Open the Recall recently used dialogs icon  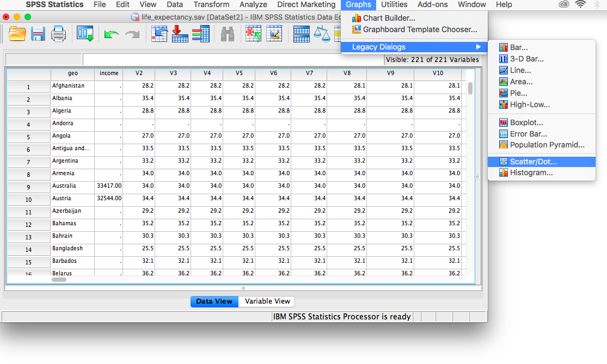click(85, 34)
